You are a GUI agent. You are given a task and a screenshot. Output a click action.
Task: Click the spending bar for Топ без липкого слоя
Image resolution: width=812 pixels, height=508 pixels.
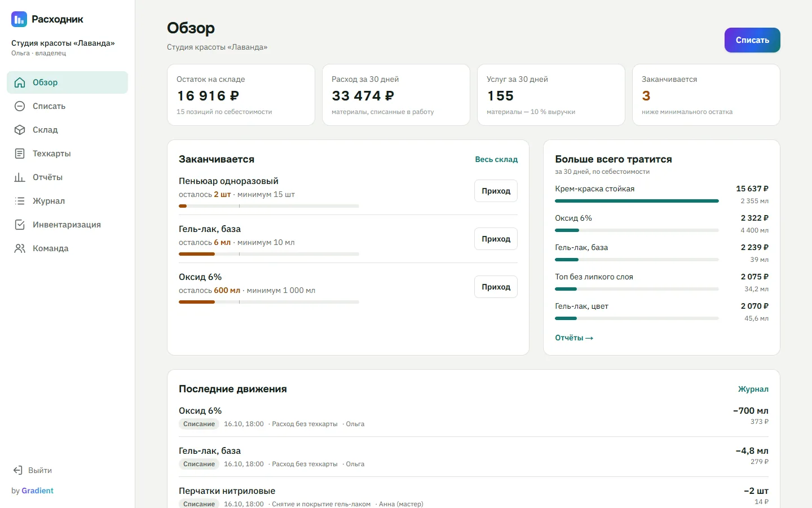point(637,289)
